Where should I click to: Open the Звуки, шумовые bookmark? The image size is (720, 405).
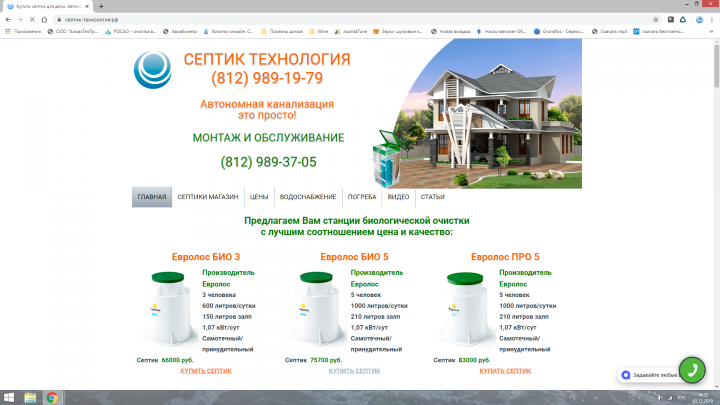click(x=398, y=32)
